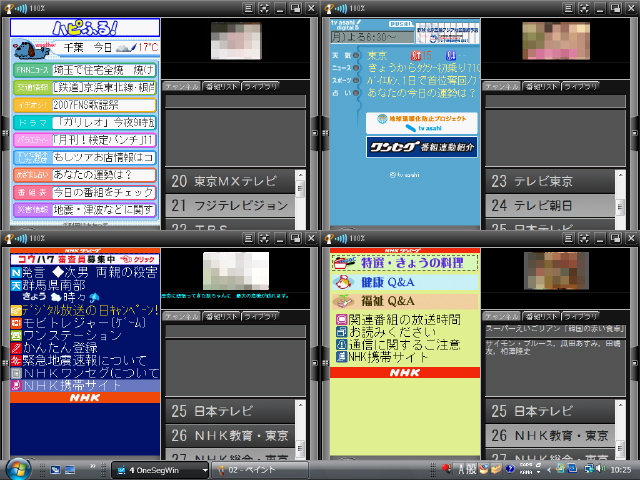
Task: Click the 緊急地震速報について red icon
Action: pos(16,360)
